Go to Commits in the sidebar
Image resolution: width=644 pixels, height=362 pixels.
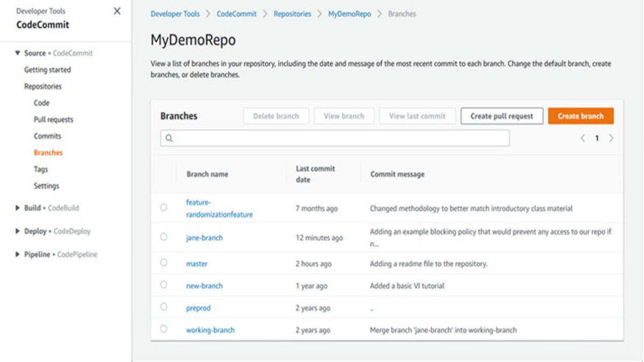coord(47,136)
